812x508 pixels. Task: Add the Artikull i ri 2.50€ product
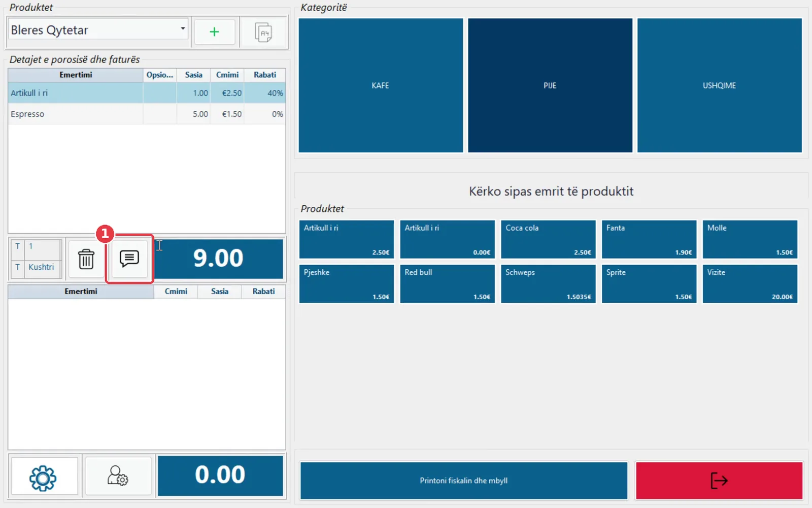coord(347,239)
